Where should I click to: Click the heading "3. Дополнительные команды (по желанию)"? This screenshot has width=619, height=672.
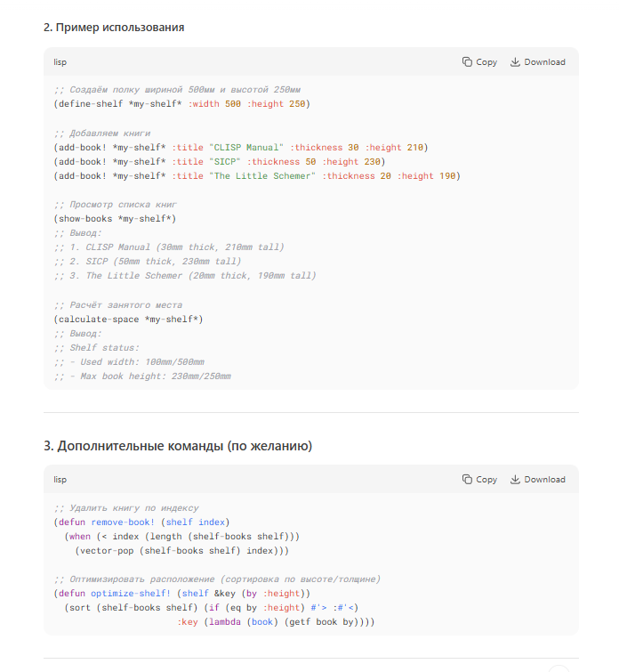[177, 446]
